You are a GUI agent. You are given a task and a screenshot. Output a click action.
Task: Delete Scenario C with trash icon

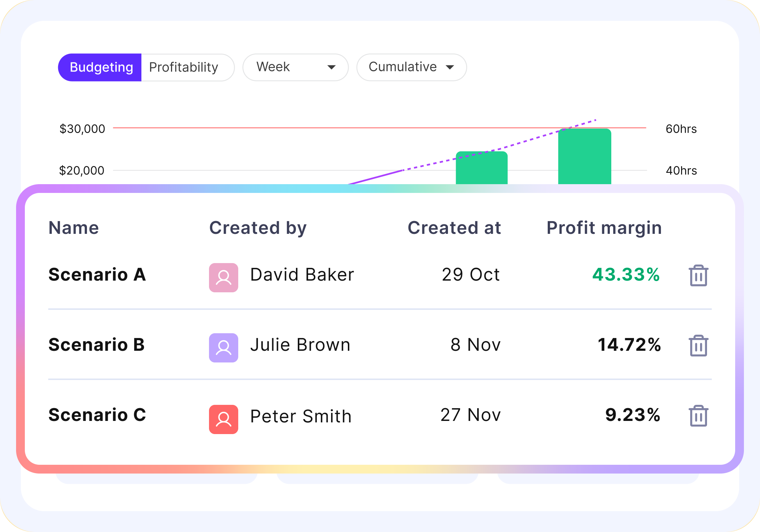698,416
